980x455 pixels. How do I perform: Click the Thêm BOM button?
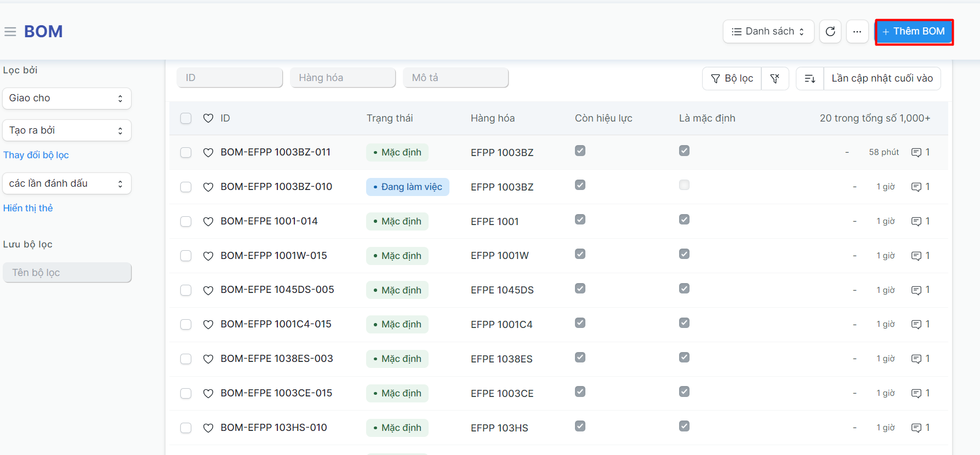(x=914, y=32)
